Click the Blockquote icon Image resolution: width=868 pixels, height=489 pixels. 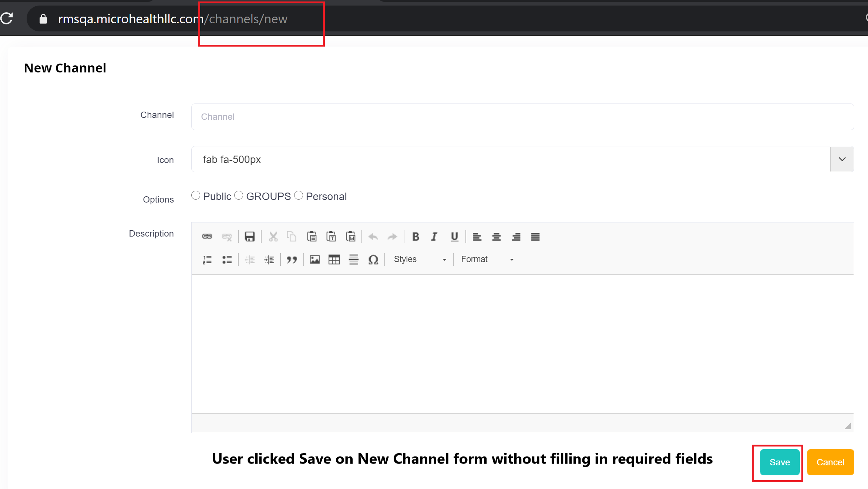tap(292, 259)
